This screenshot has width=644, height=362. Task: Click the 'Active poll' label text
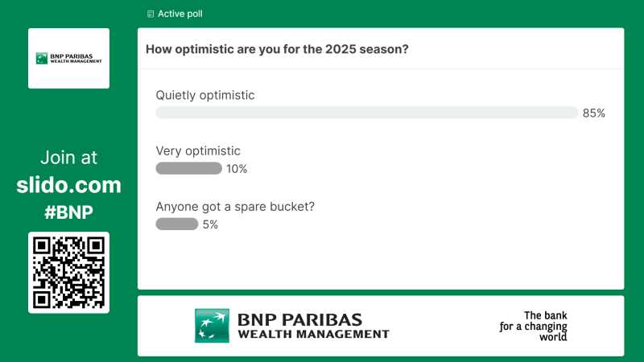182,14
